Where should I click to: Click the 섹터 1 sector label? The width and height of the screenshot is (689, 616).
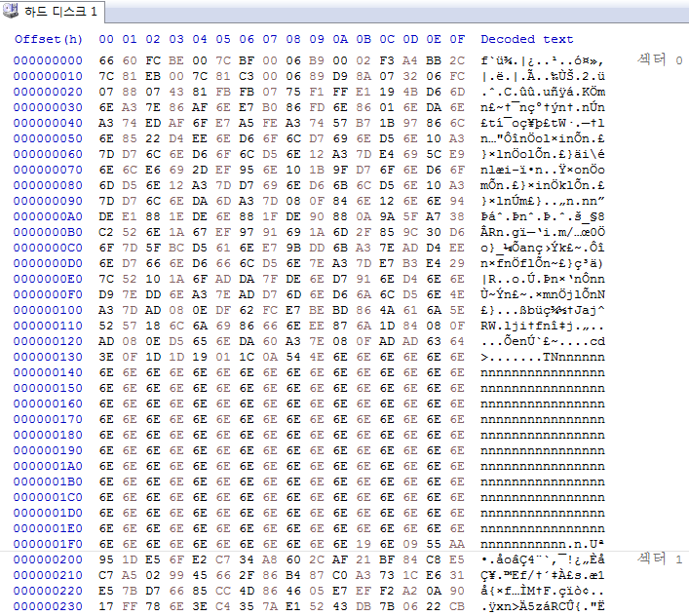click(661, 558)
